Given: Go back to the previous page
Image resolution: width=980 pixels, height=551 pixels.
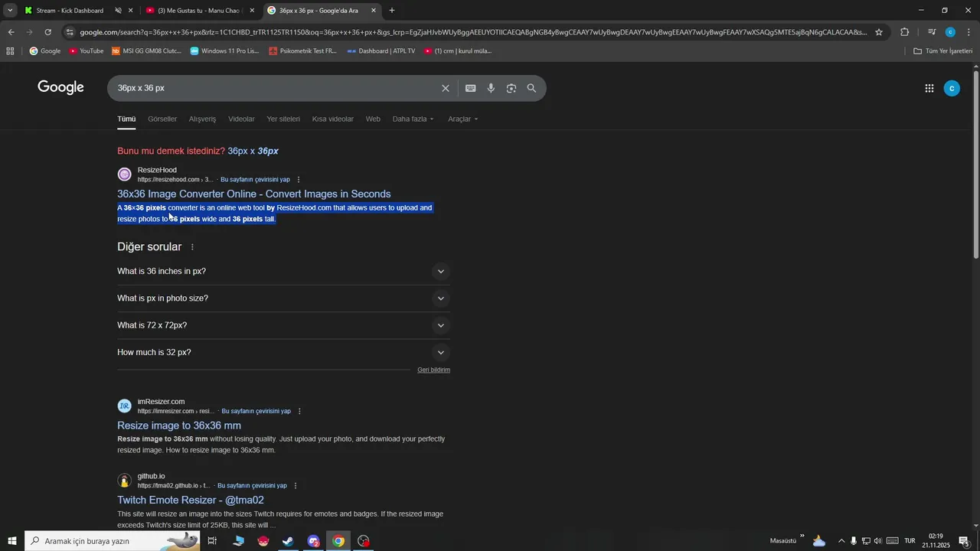Looking at the screenshot, I should tap(11, 32).
